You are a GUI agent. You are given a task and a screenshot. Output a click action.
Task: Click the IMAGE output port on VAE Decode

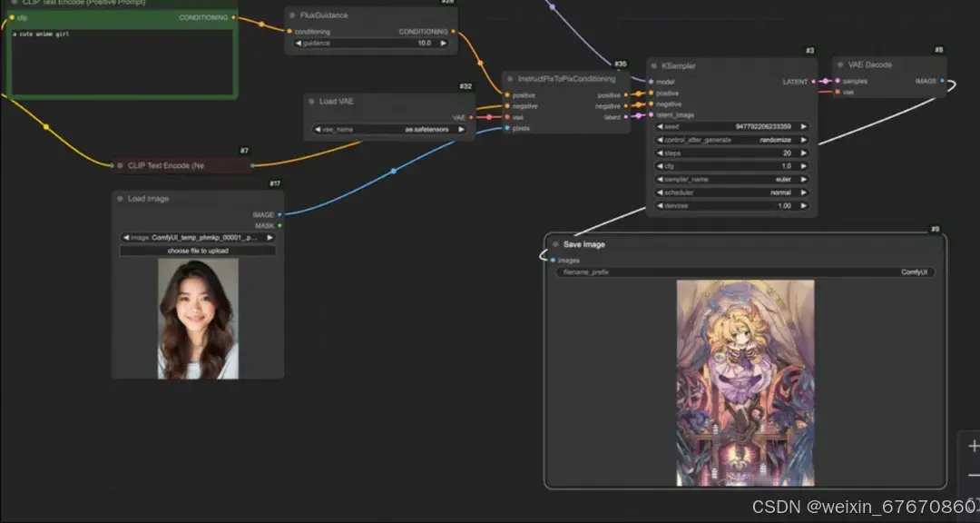point(942,81)
